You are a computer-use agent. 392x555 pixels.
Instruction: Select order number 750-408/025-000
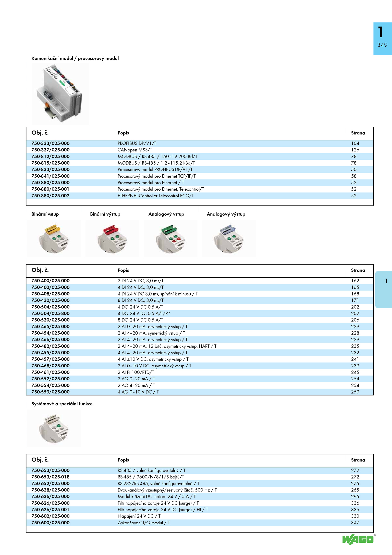pyautogui.click(x=50, y=294)
